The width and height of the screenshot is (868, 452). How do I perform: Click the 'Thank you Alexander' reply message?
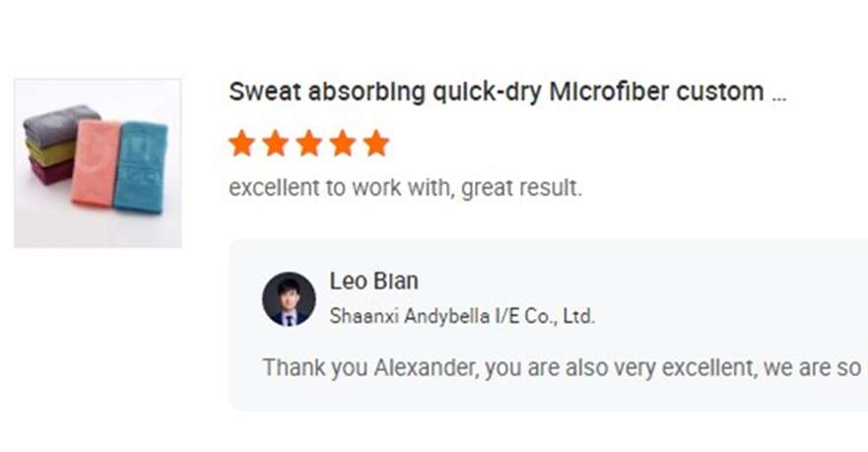click(x=562, y=368)
